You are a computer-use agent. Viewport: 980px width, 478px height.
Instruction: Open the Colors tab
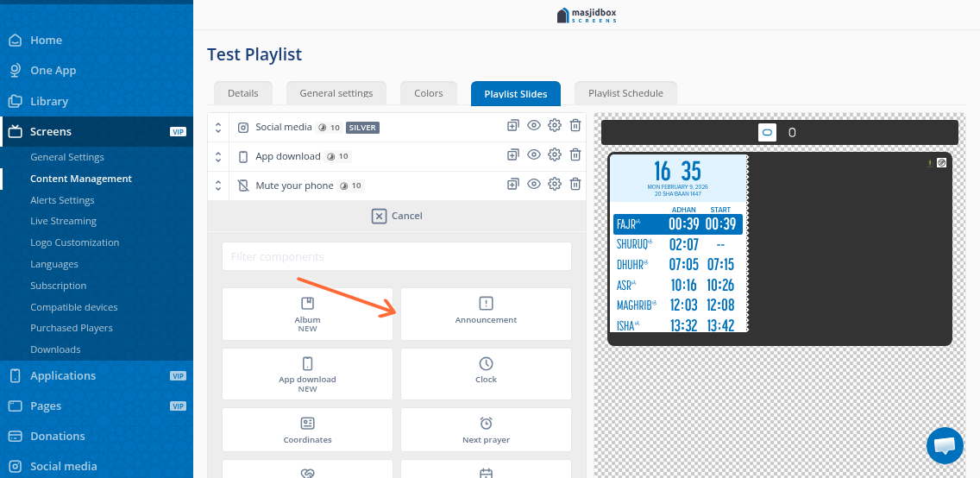coord(429,93)
